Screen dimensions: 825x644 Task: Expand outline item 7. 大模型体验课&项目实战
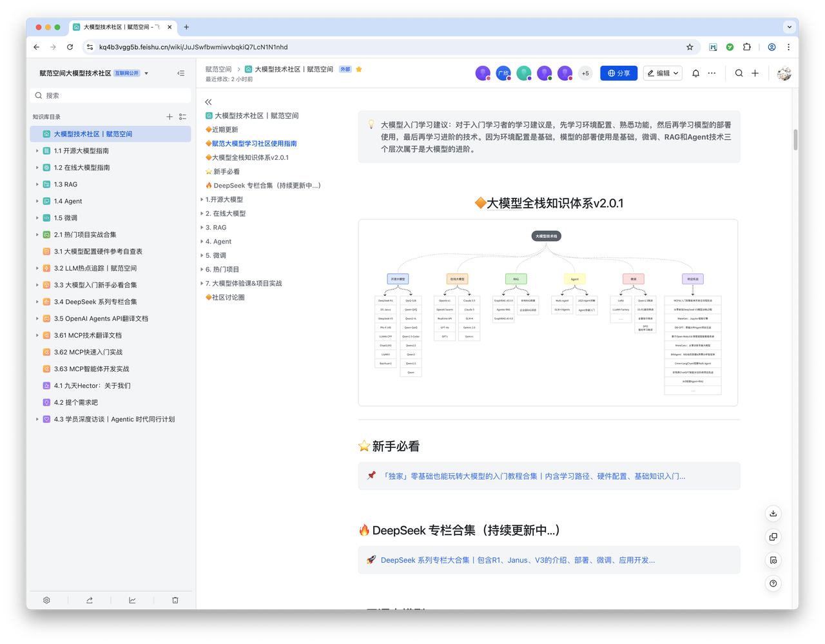pos(202,284)
